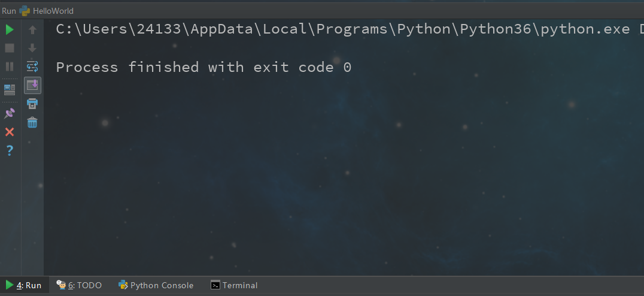Toggle soft-wrap for console output
The width and height of the screenshot is (644, 296).
[x=32, y=67]
